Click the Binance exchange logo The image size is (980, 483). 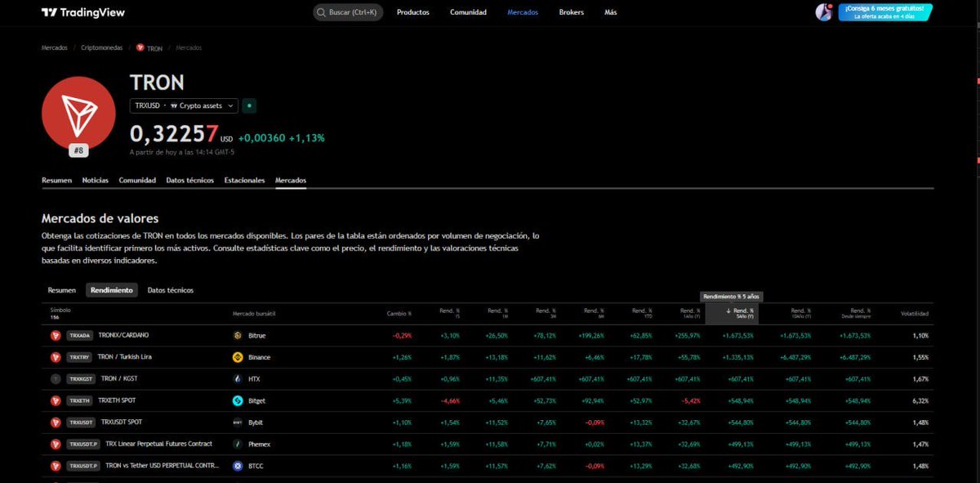pos(238,357)
